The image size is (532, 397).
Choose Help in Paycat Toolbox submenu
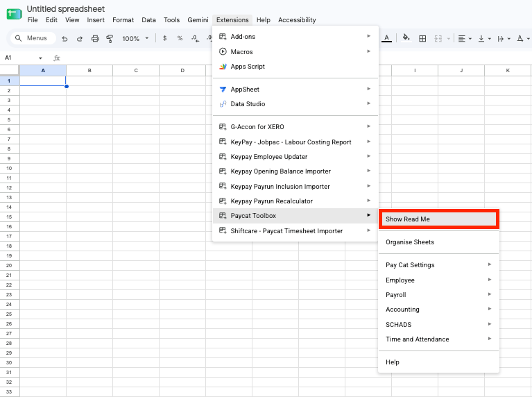pyautogui.click(x=438, y=362)
